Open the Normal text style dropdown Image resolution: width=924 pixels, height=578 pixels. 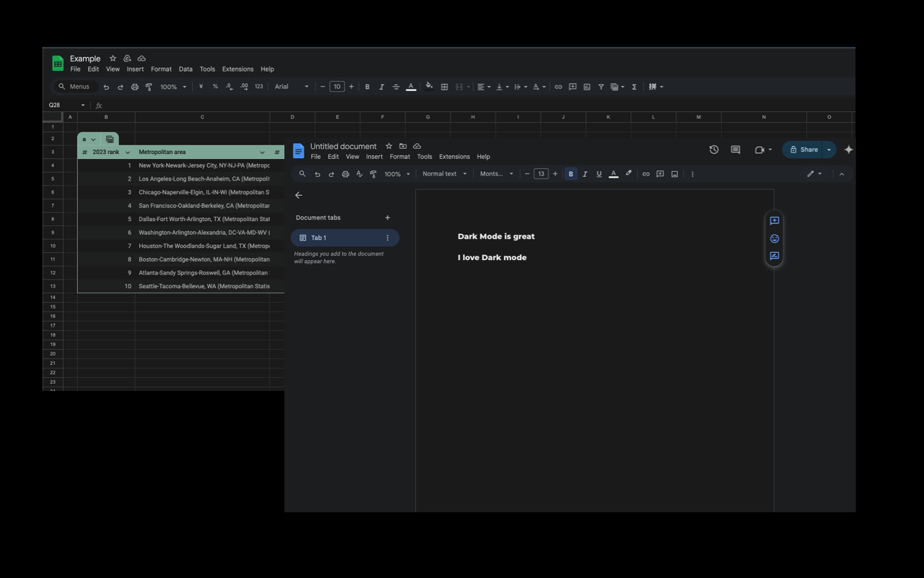(x=445, y=174)
